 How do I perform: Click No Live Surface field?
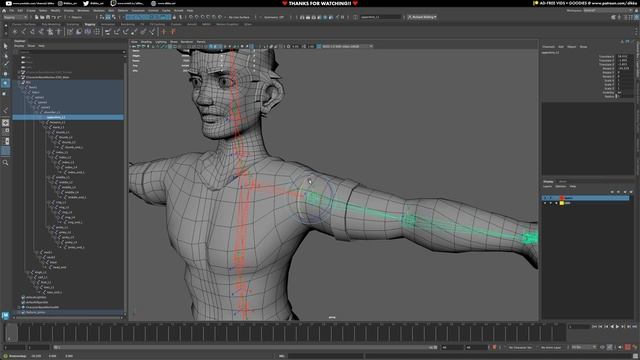coord(238,17)
